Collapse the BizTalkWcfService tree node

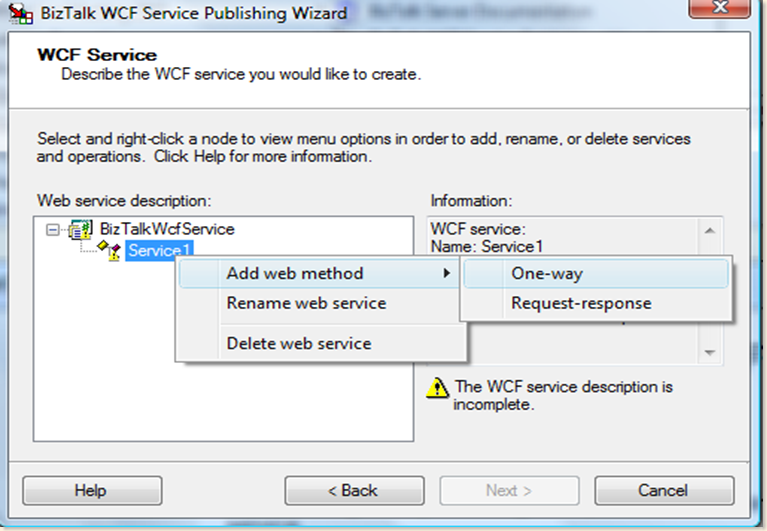pyautogui.click(x=52, y=229)
